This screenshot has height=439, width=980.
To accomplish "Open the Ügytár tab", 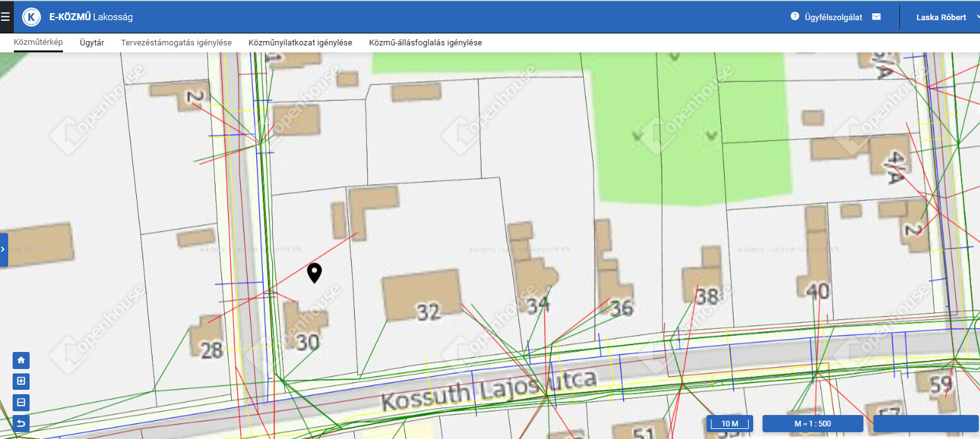I will coord(92,43).
